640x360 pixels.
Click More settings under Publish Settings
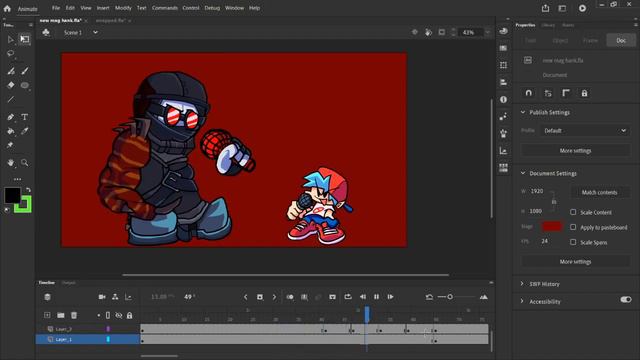tap(575, 151)
